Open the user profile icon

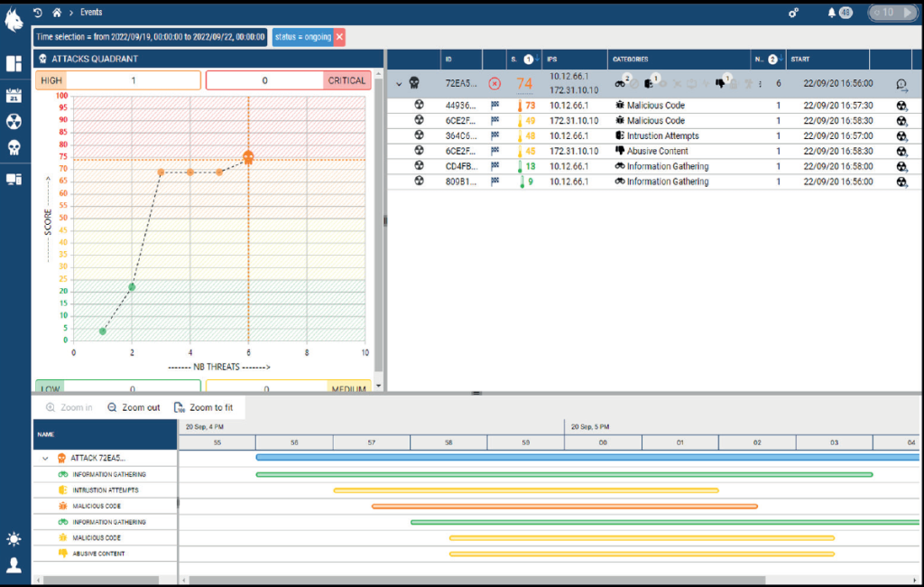coord(14,565)
